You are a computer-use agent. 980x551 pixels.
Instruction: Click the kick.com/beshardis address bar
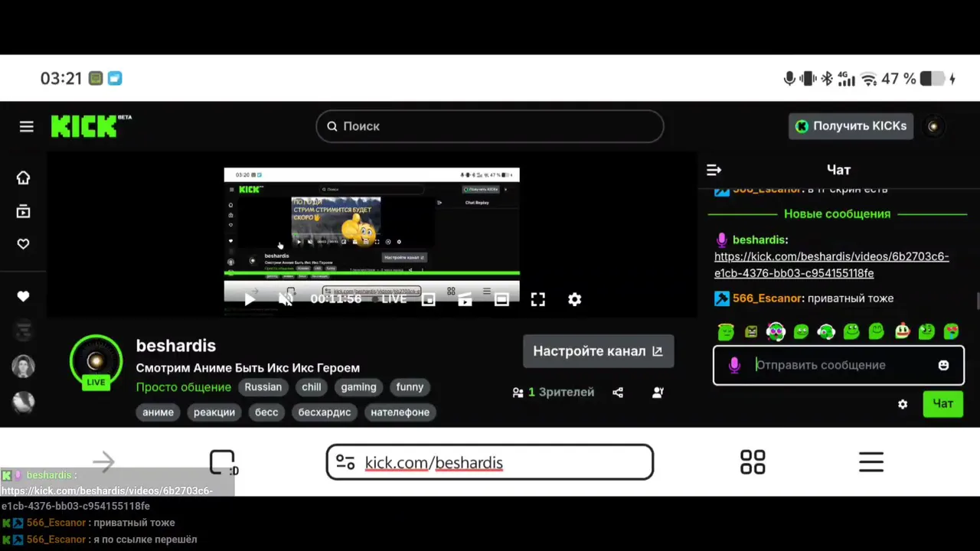point(490,462)
